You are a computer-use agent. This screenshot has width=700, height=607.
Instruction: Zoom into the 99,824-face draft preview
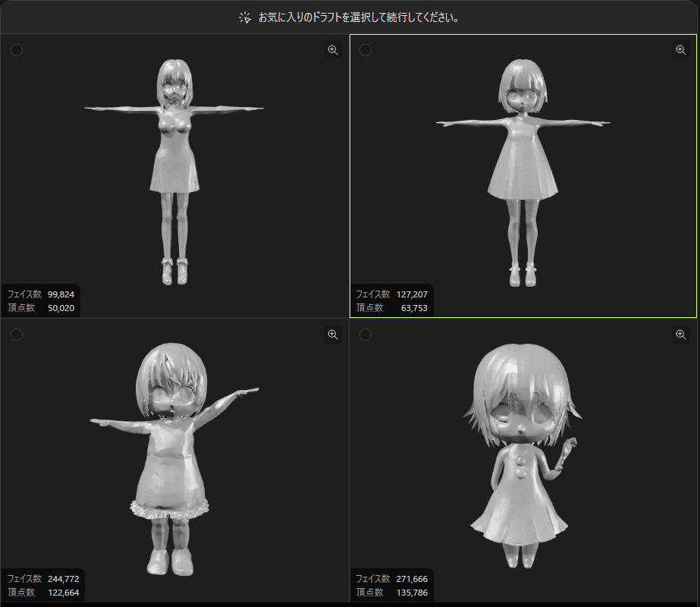[x=333, y=49]
